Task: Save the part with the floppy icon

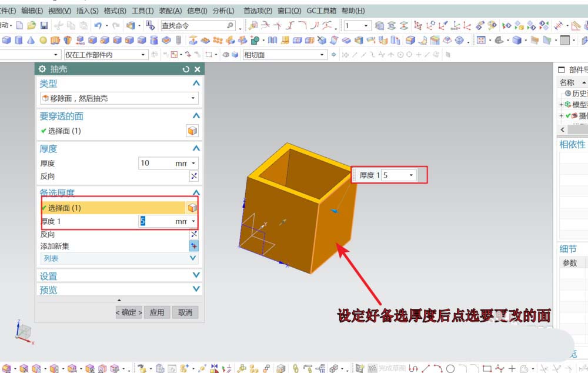Action: 44,25
